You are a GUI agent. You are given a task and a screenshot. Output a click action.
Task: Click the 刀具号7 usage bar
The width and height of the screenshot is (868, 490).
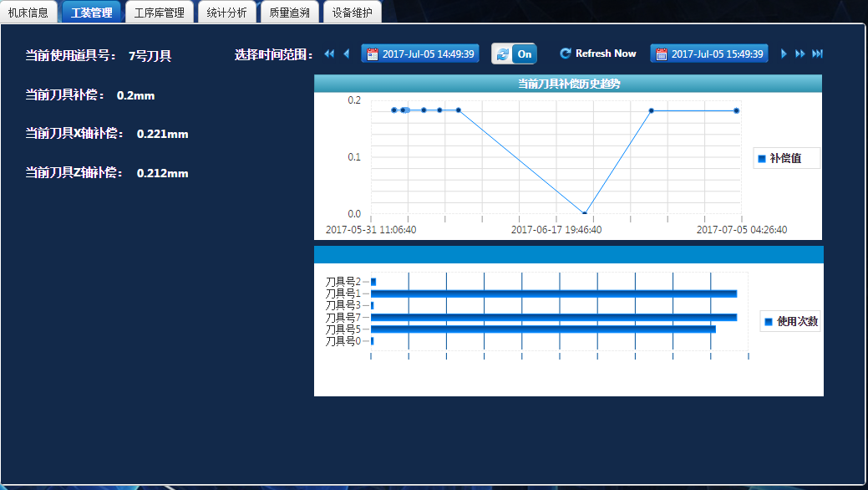point(554,318)
